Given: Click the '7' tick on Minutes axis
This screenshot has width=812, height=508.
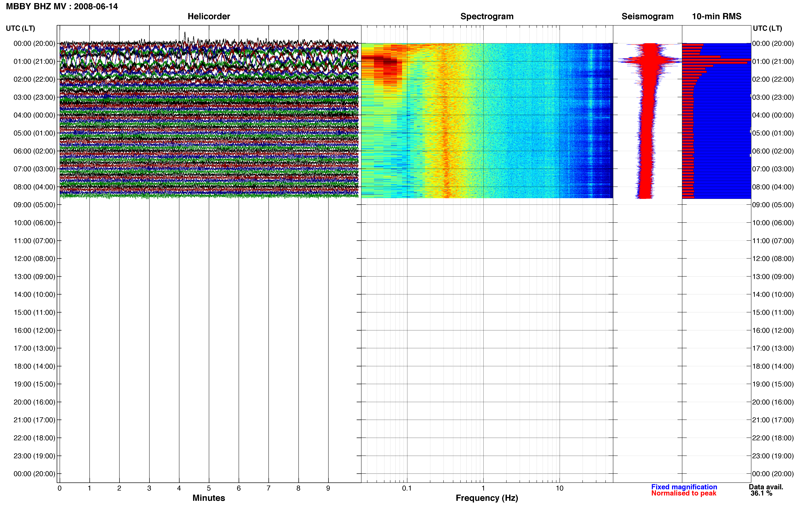Looking at the screenshot, I should 269,488.
